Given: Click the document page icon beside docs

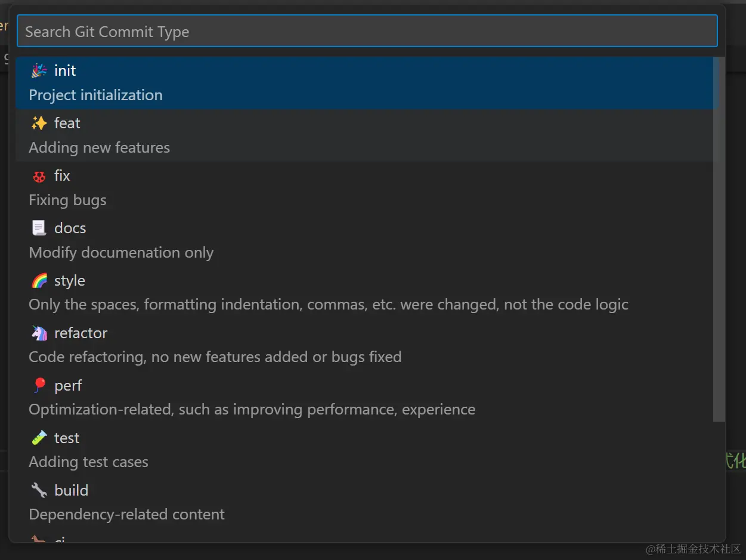Looking at the screenshot, I should point(39,228).
